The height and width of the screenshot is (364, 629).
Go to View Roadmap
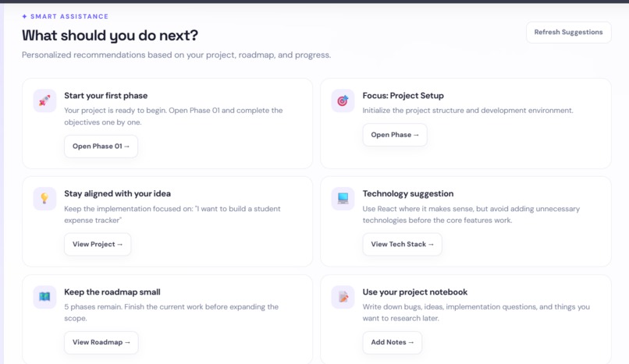tap(101, 342)
